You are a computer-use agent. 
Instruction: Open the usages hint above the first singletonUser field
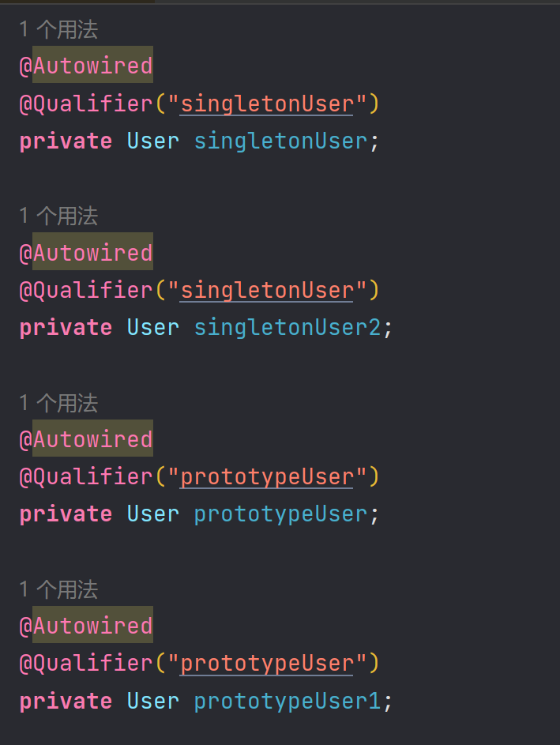tap(59, 29)
